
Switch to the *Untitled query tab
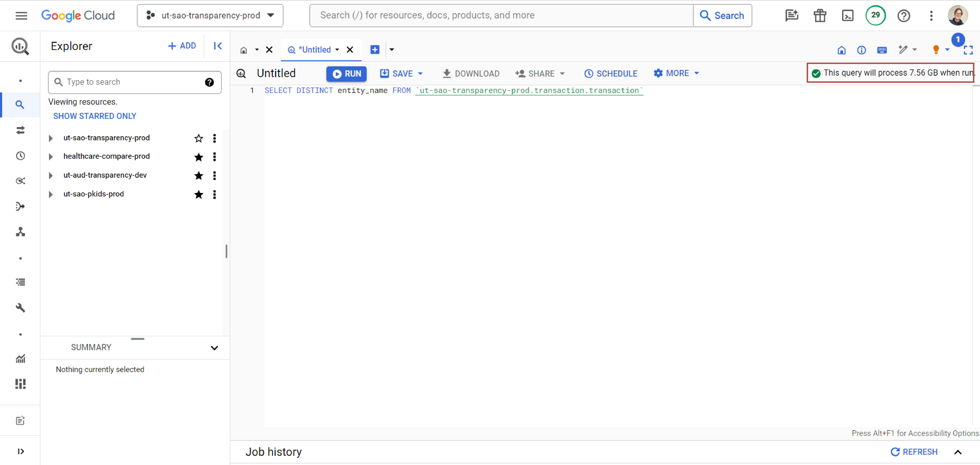tap(314, 49)
